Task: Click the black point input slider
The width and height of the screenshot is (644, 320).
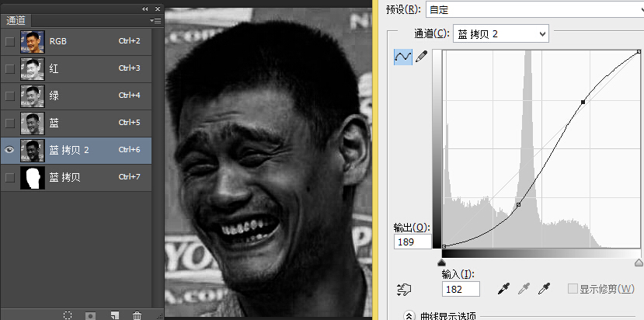Action: (x=442, y=263)
